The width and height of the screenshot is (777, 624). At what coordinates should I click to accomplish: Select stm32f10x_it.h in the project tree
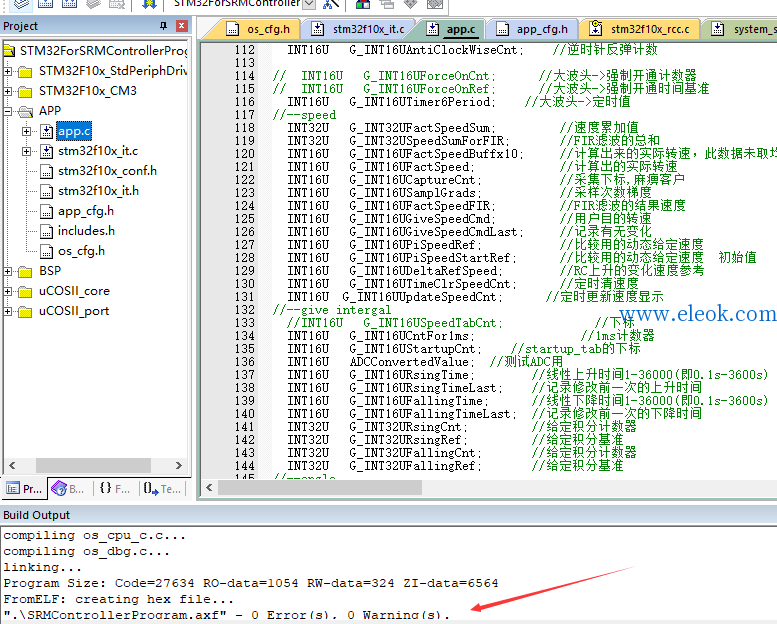coord(99,191)
